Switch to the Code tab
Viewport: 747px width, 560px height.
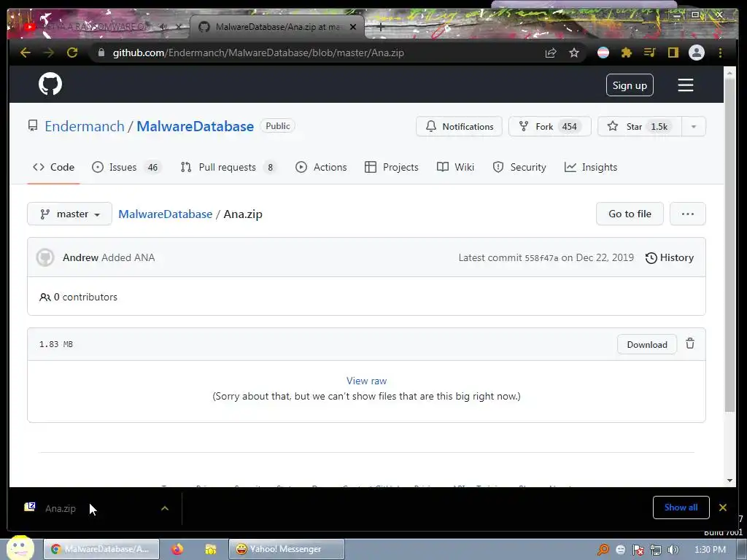click(53, 167)
